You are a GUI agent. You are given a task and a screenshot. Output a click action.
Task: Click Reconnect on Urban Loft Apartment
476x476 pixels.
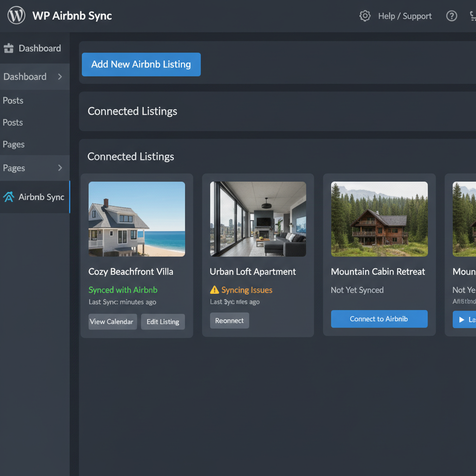pos(230,321)
